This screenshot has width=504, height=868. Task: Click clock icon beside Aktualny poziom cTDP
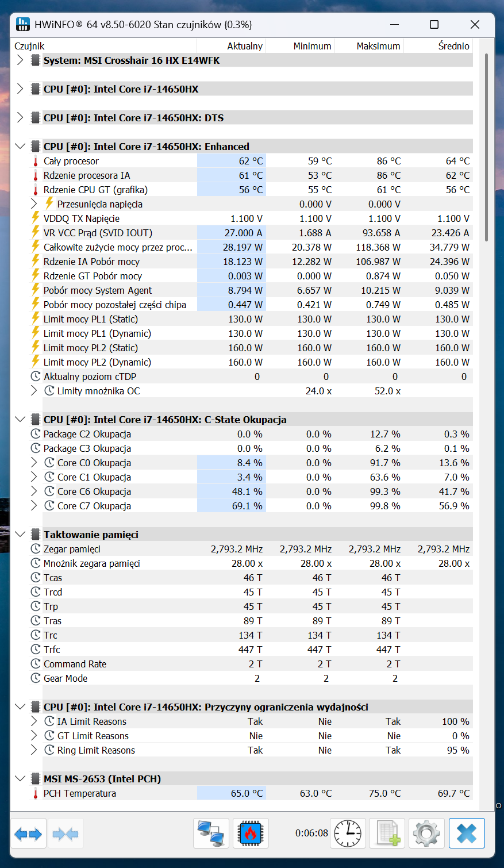coord(36,377)
